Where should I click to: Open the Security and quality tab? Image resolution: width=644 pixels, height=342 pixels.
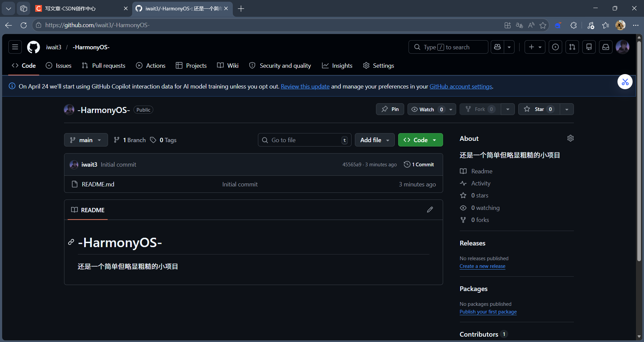click(x=280, y=66)
